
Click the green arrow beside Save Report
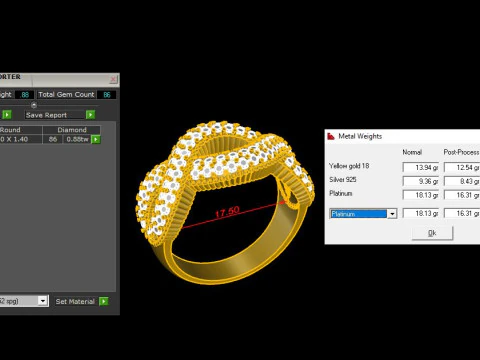pyautogui.click(x=90, y=115)
